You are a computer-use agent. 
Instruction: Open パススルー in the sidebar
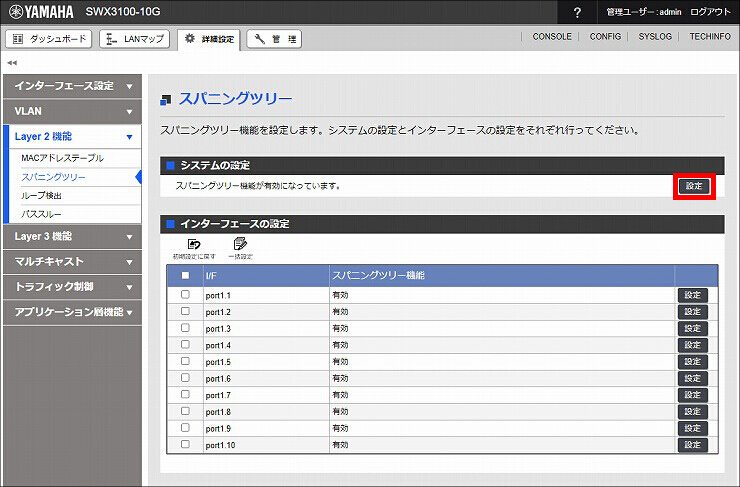click(x=42, y=214)
